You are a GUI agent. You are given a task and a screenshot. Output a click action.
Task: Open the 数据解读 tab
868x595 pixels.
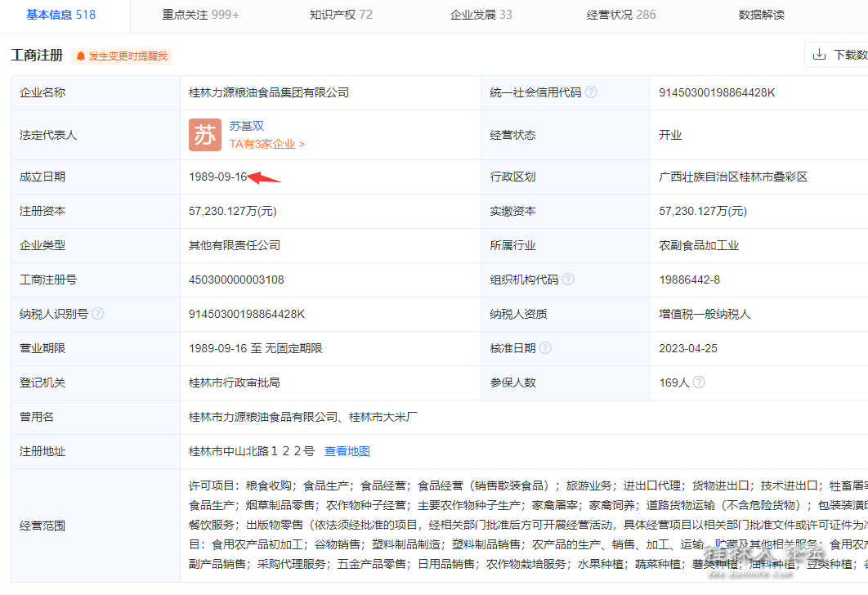pos(761,15)
